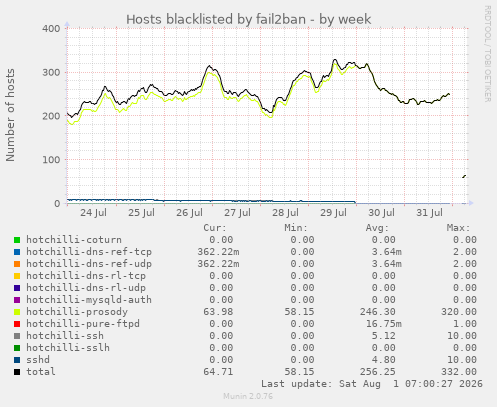497x407 pixels.
Task: Click the prosody average value 246.30
Action: (377, 312)
